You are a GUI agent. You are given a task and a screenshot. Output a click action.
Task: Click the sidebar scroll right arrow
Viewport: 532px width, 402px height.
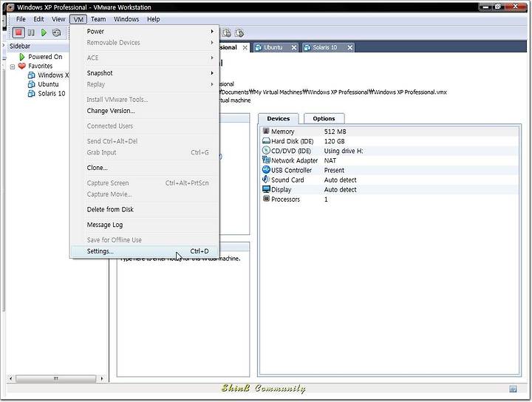click(101, 378)
